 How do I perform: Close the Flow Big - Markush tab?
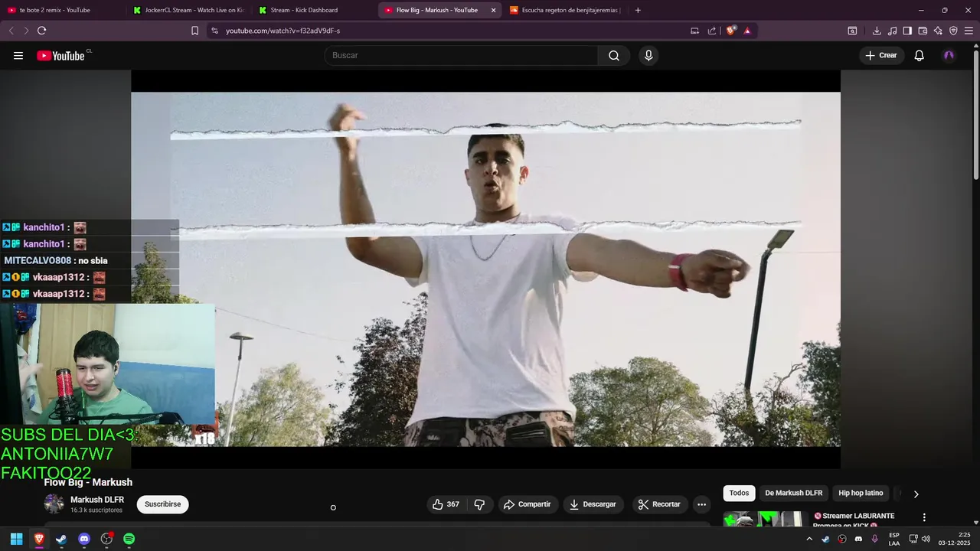coord(493,10)
